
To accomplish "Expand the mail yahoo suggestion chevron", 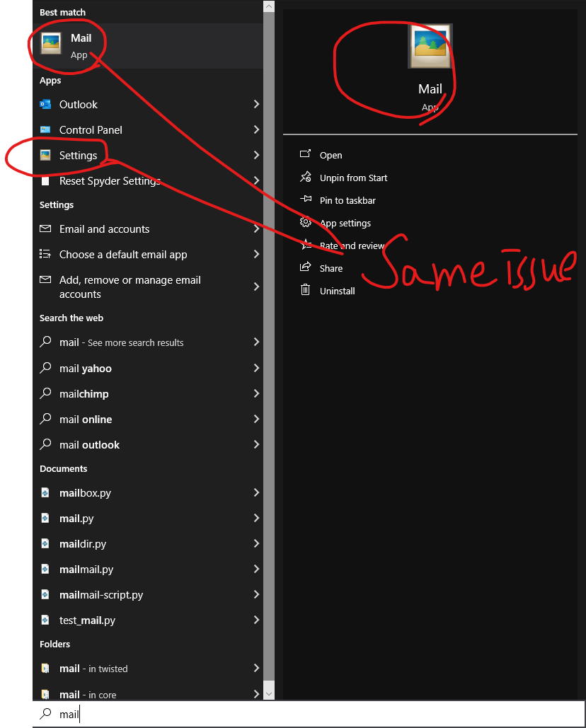I will pos(256,368).
